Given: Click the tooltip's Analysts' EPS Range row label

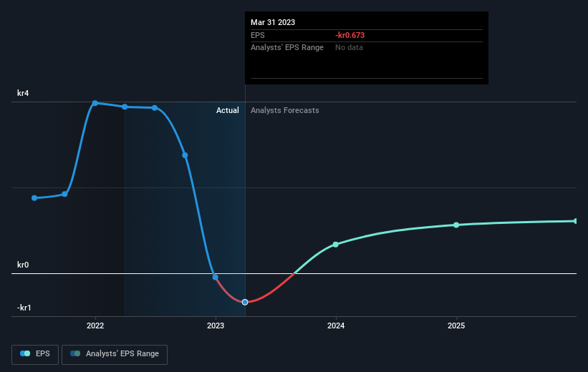Looking at the screenshot, I should [287, 48].
